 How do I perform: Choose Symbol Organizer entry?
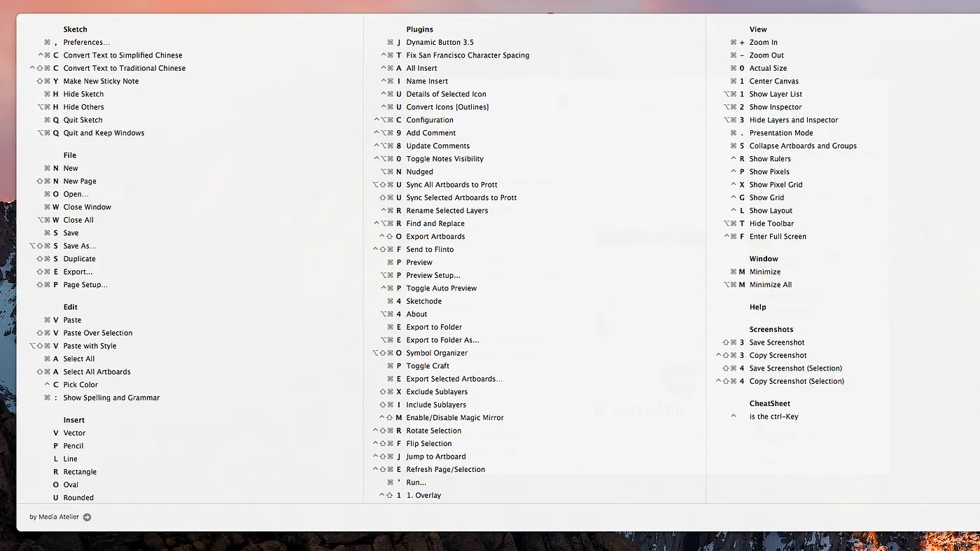click(437, 354)
